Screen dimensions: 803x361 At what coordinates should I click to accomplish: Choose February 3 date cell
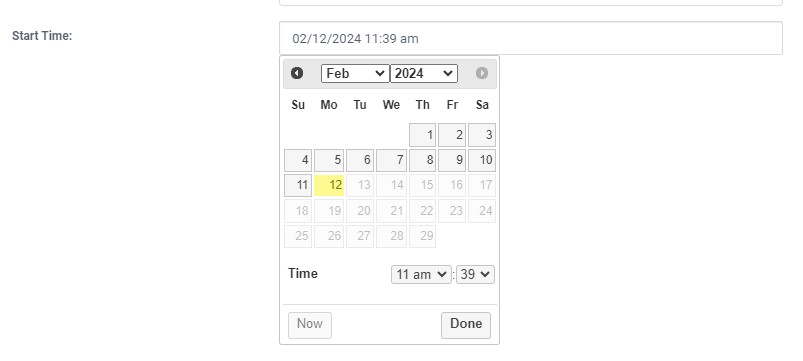pos(482,135)
